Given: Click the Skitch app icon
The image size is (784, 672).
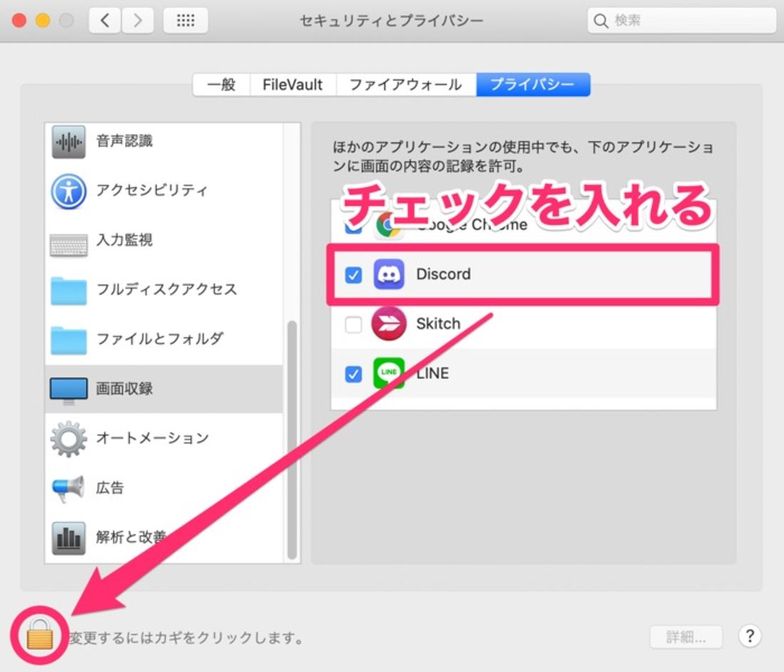Looking at the screenshot, I should pos(388,324).
